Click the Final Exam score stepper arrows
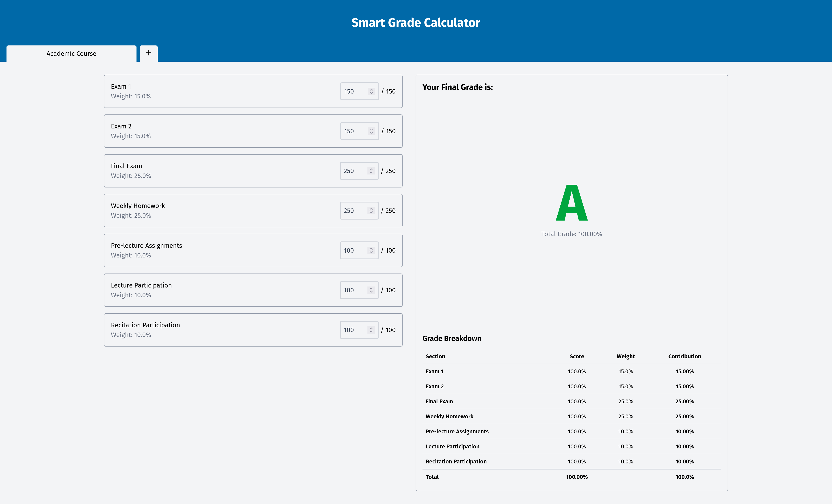Viewport: 832px width, 504px height. 371,171
